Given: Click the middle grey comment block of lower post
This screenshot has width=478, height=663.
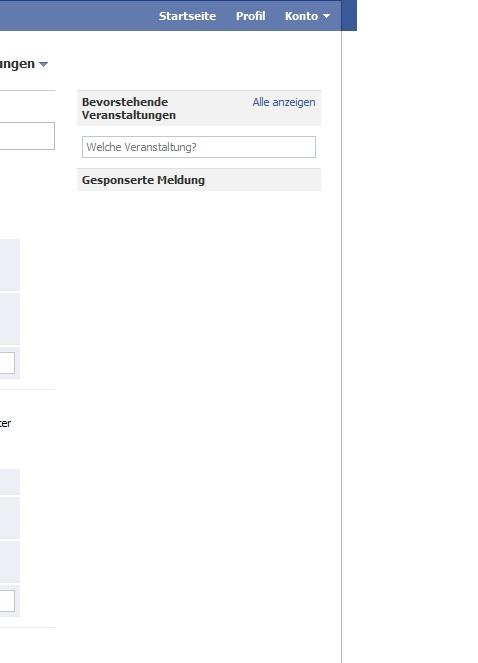Looking at the screenshot, I should pyautogui.click(x=10, y=518).
